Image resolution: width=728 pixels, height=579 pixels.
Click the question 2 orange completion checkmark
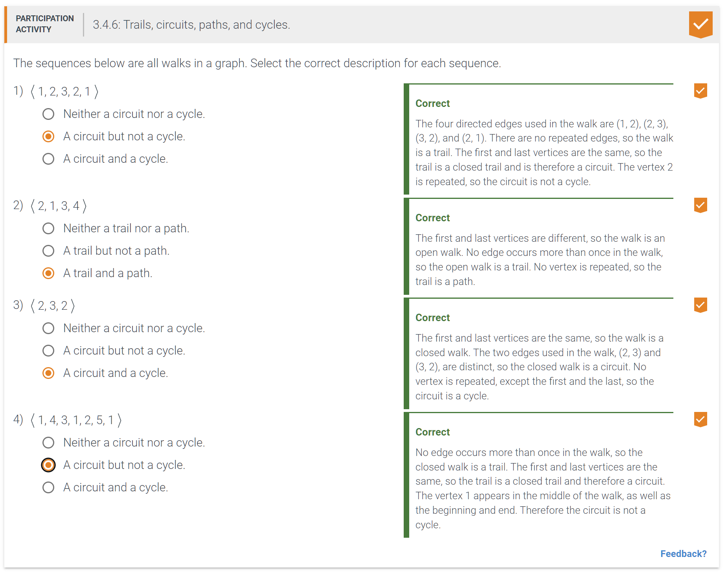click(700, 205)
